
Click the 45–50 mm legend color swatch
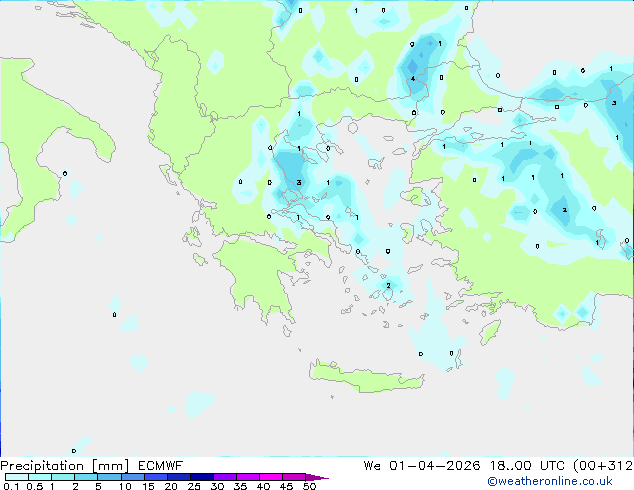[294, 477]
